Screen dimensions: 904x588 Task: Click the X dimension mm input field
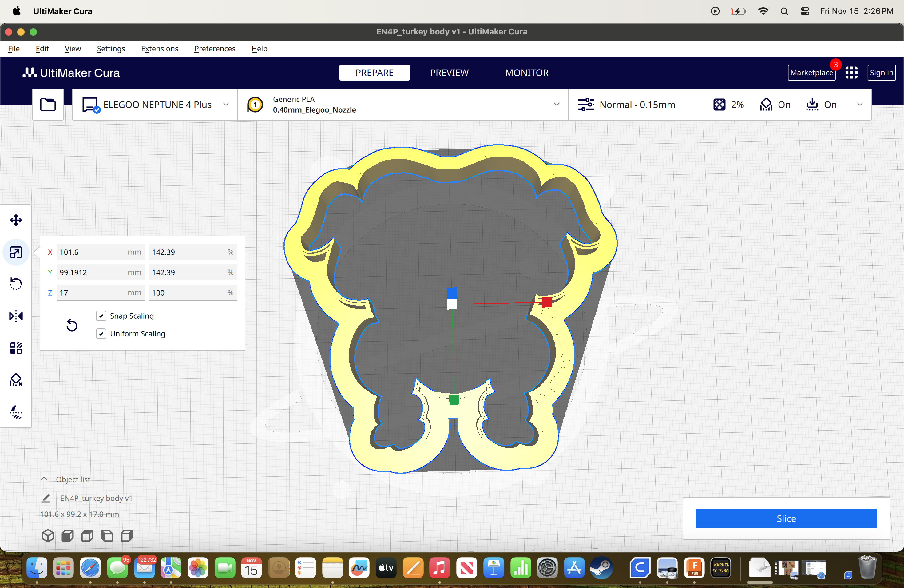(x=101, y=252)
